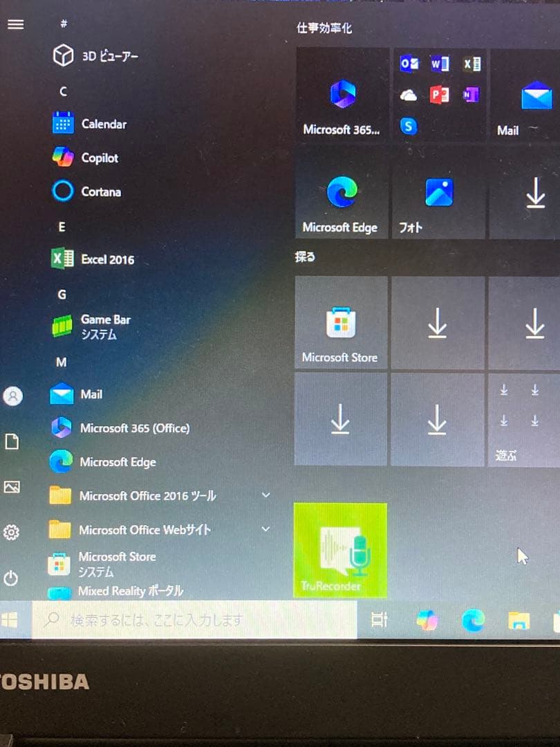The width and height of the screenshot is (560, 747).
Task: Open the Microsoft Store tile
Action: click(341, 322)
